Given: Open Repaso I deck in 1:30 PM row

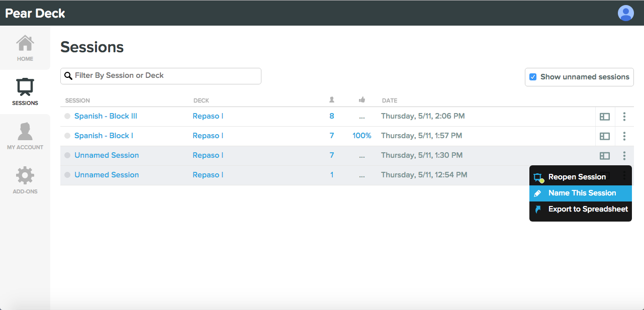Looking at the screenshot, I should point(208,155).
